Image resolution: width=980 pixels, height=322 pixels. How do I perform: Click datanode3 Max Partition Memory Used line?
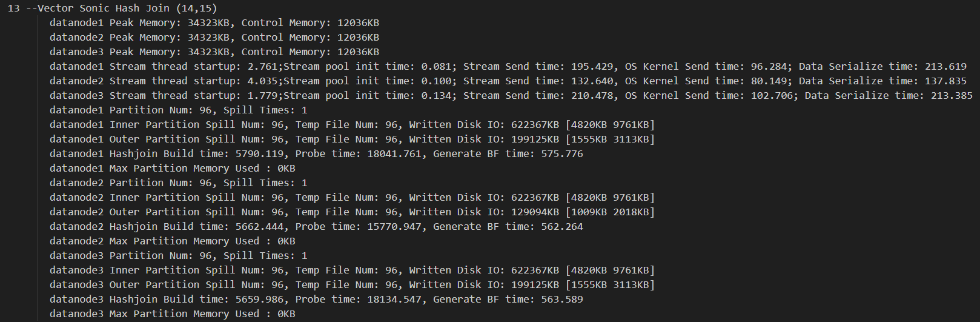click(x=173, y=314)
